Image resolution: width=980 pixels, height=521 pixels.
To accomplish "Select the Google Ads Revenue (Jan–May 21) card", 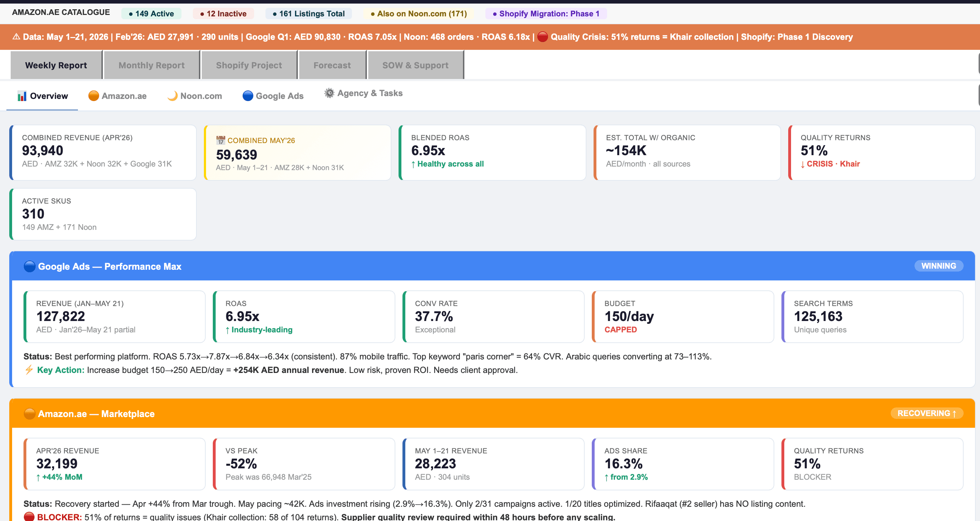I will [115, 317].
